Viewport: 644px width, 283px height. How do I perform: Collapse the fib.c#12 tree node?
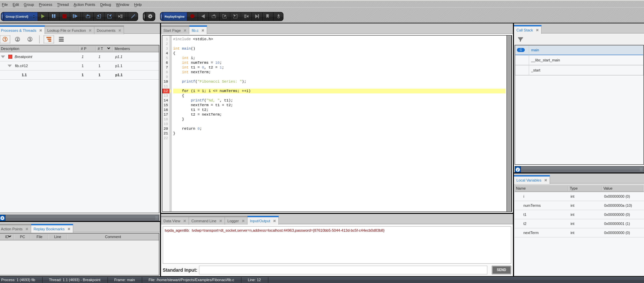point(9,66)
